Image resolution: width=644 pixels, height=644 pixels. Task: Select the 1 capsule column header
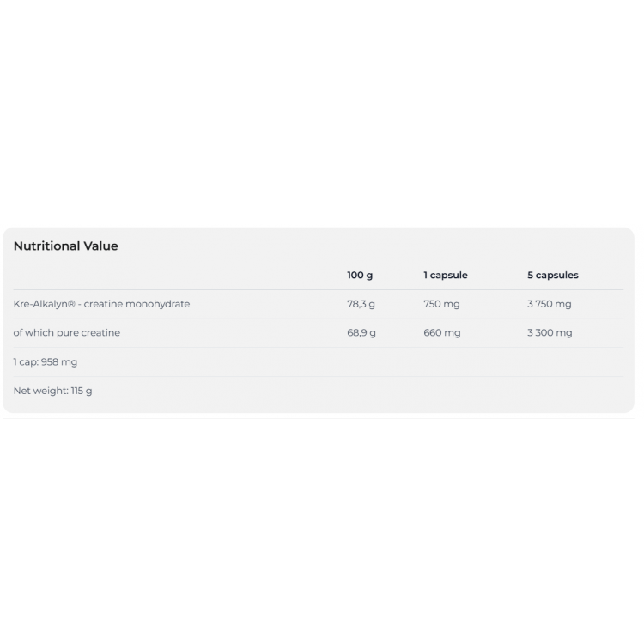445,276
